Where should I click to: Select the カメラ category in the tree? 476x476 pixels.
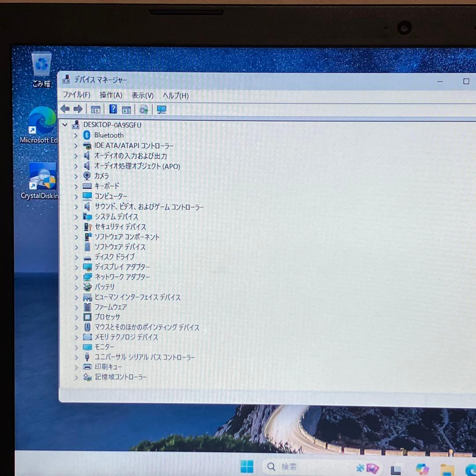tap(102, 176)
